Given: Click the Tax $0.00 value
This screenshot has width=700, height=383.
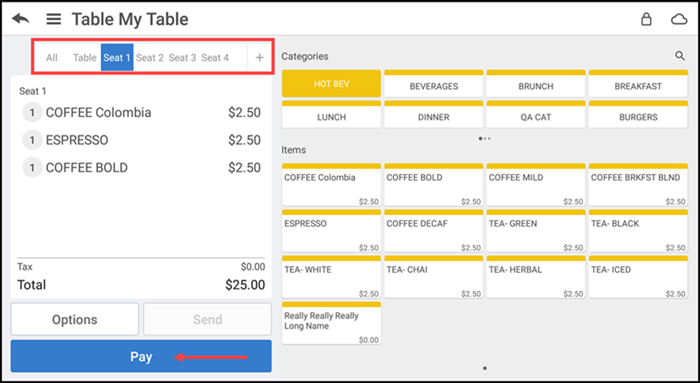Looking at the screenshot, I should tap(253, 266).
